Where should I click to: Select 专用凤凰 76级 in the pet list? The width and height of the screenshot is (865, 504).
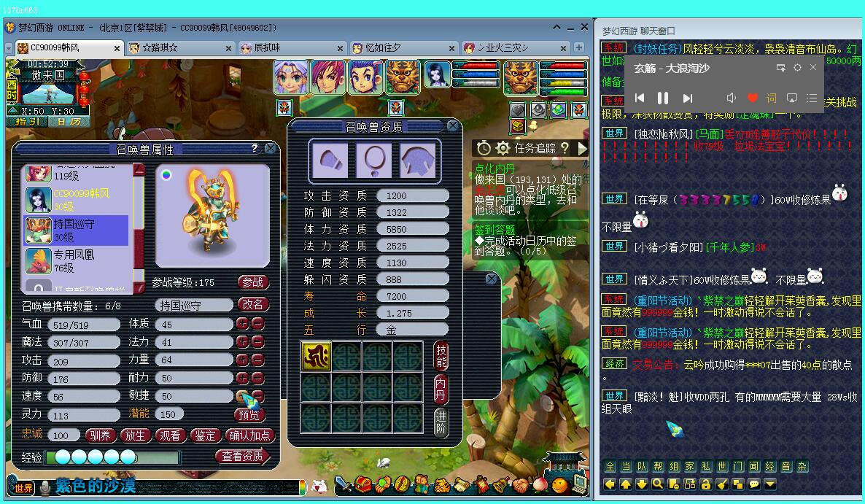(x=77, y=261)
